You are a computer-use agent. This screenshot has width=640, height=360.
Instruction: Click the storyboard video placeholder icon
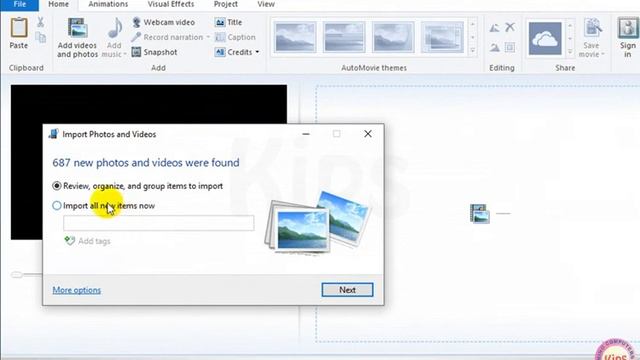(x=480, y=213)
